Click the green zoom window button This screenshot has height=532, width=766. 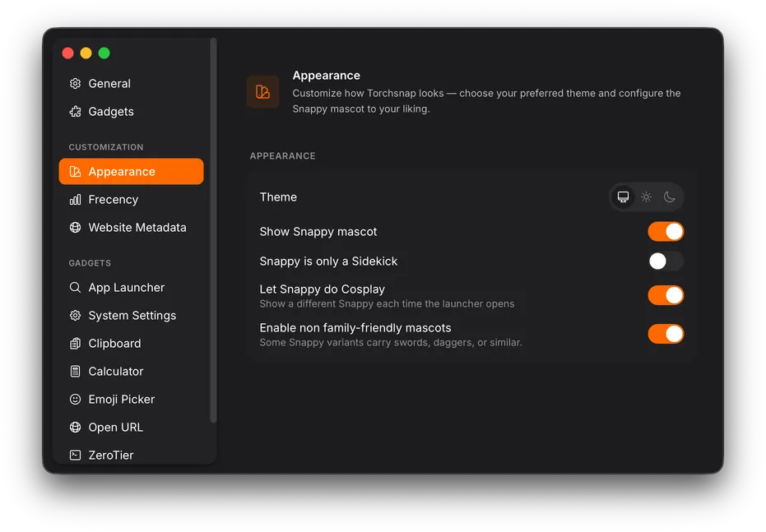(x=104, y=53)
